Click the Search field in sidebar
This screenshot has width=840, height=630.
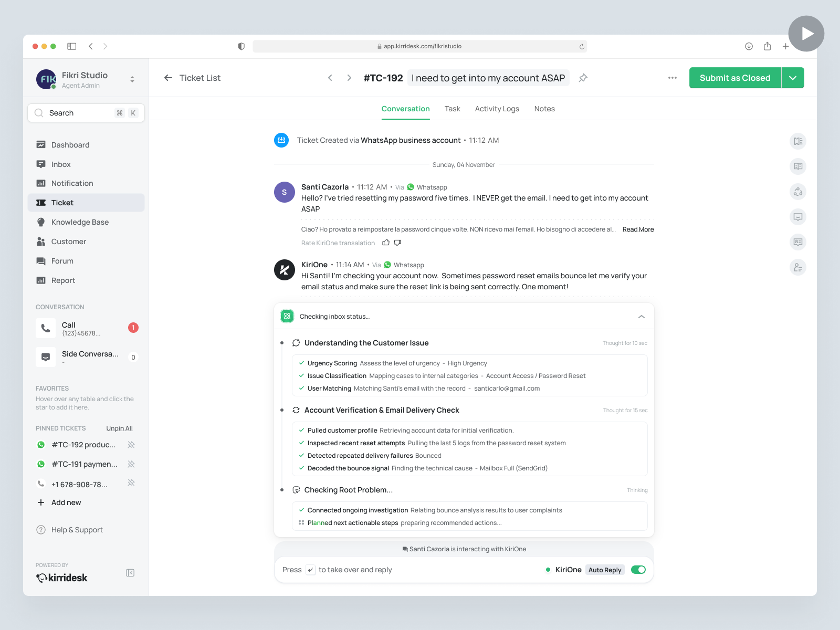(86, 113)
